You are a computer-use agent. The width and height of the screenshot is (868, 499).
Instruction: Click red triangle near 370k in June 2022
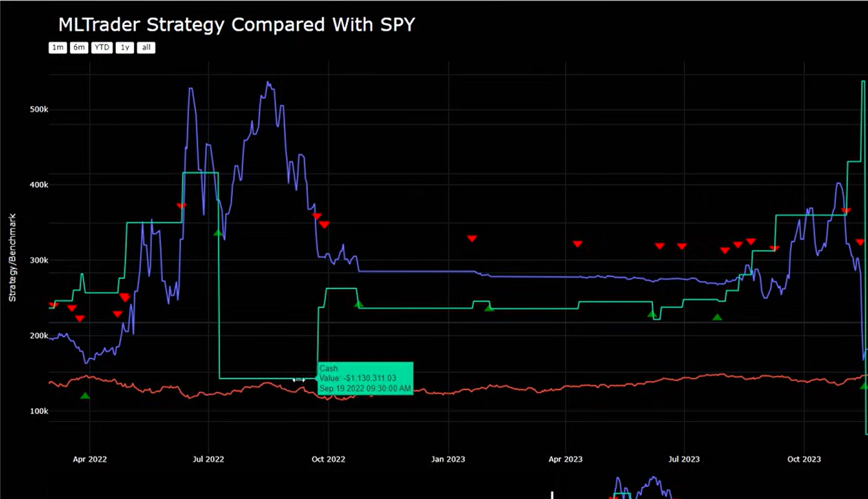(181, 206)
